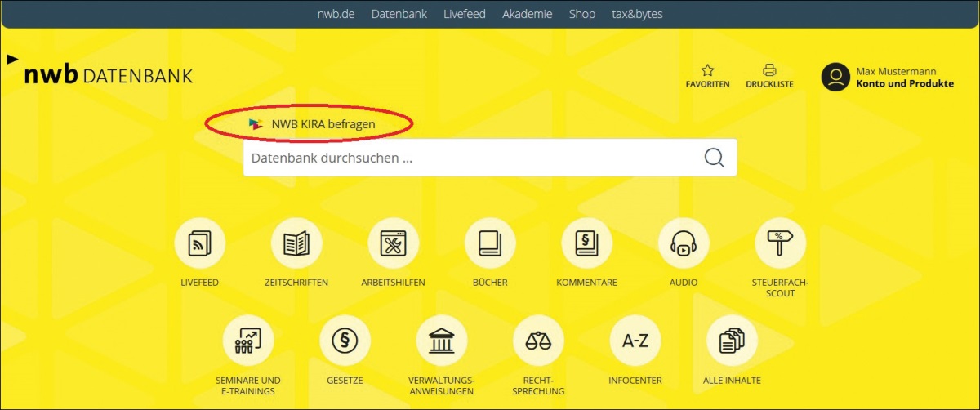The width and height of the screenshot is (980, 410).
Task: Switch to Akademie in top navigation
Action: pos(527,14)
